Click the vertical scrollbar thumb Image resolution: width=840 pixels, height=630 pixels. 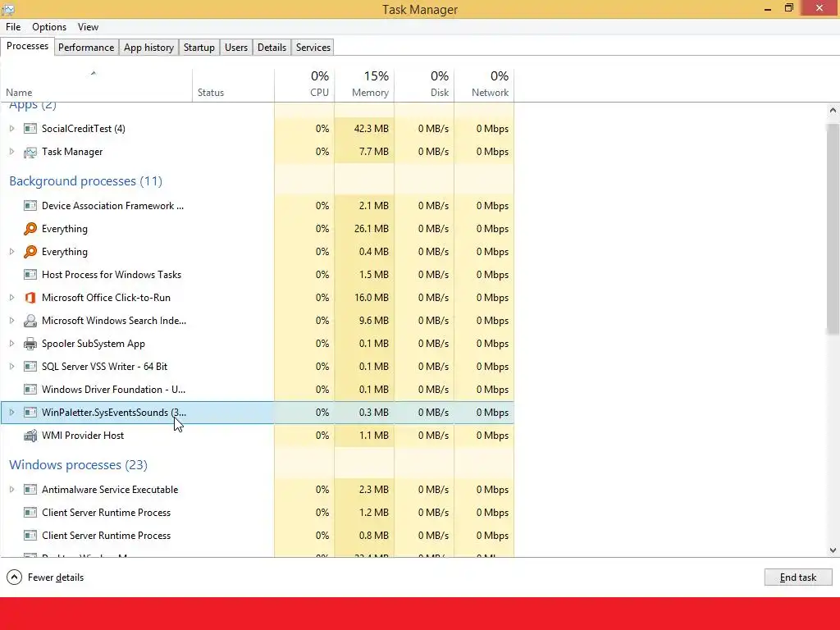pos(833,230)
